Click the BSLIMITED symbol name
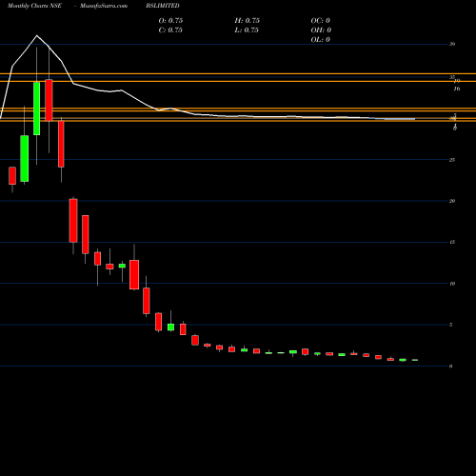The width and height of the screenshot is (476, 476). [163, 6]
